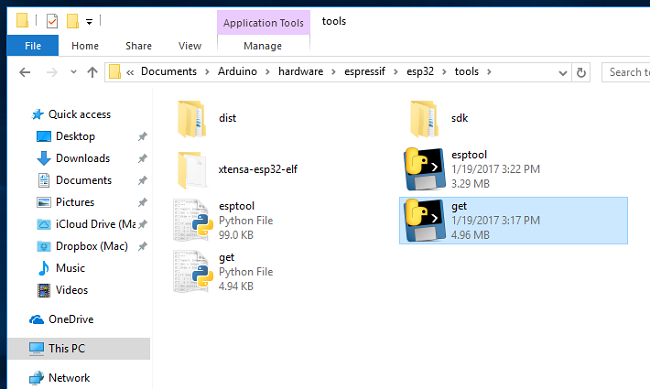Toggle the pin next to Pictures
This screenshot has width=650, height=389.
click(142, 202)
